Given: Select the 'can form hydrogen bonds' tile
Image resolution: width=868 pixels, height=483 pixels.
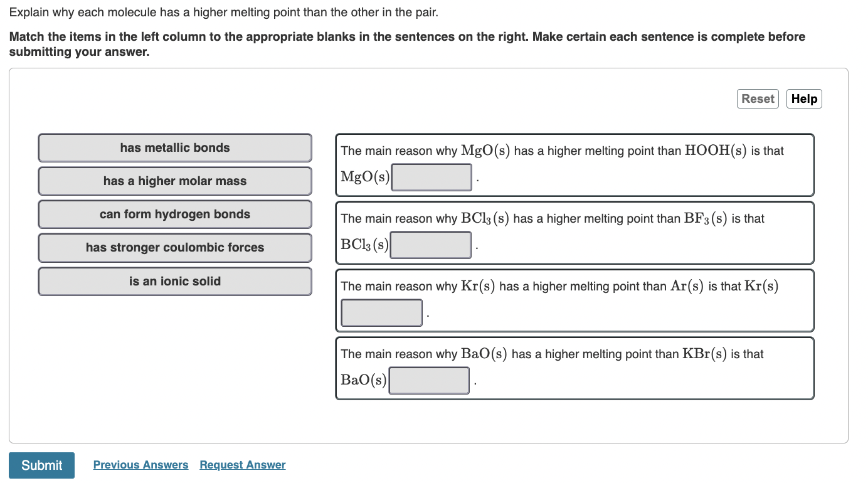Looking at the screenshot, I should tap(175, 215).
